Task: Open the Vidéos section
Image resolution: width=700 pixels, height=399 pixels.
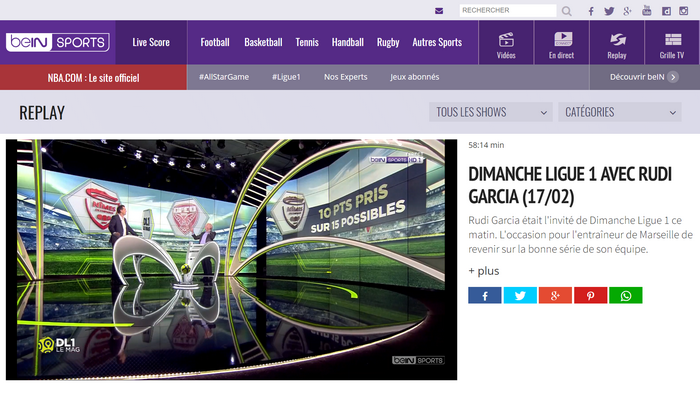Action: 506,42
